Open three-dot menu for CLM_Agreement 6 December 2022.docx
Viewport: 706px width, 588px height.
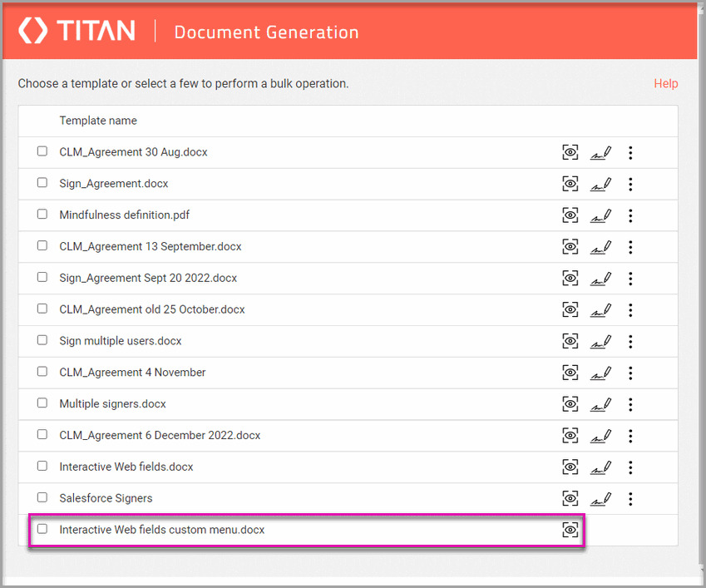pos(630,437)
